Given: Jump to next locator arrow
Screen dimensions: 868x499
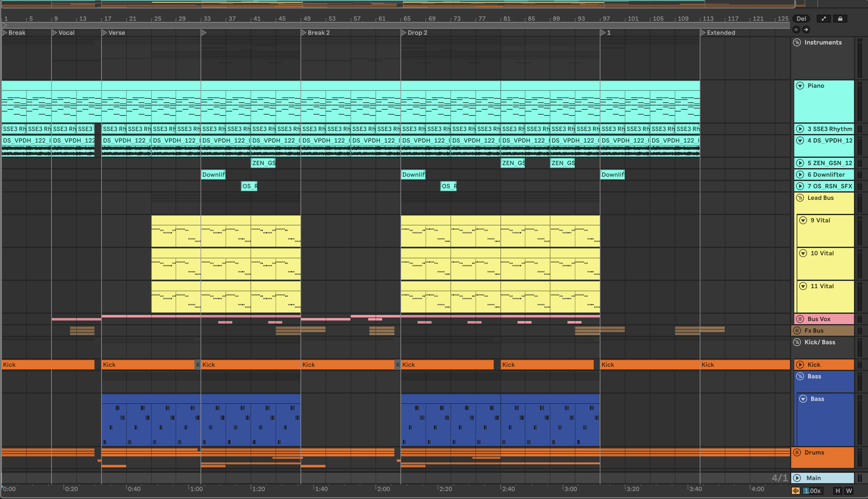Looking at the screenshot, I should 806,30.
